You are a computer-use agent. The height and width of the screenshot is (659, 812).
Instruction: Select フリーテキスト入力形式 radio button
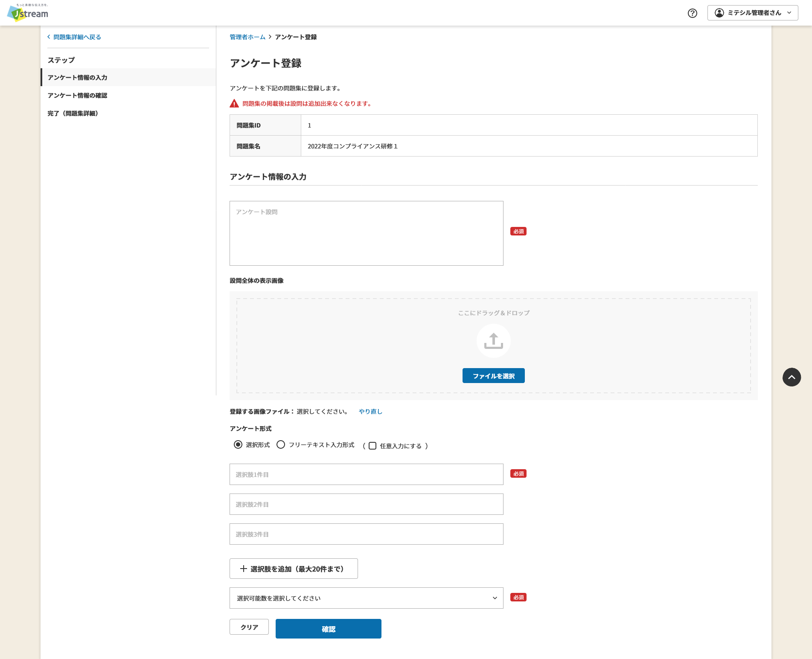click(281, 445)
